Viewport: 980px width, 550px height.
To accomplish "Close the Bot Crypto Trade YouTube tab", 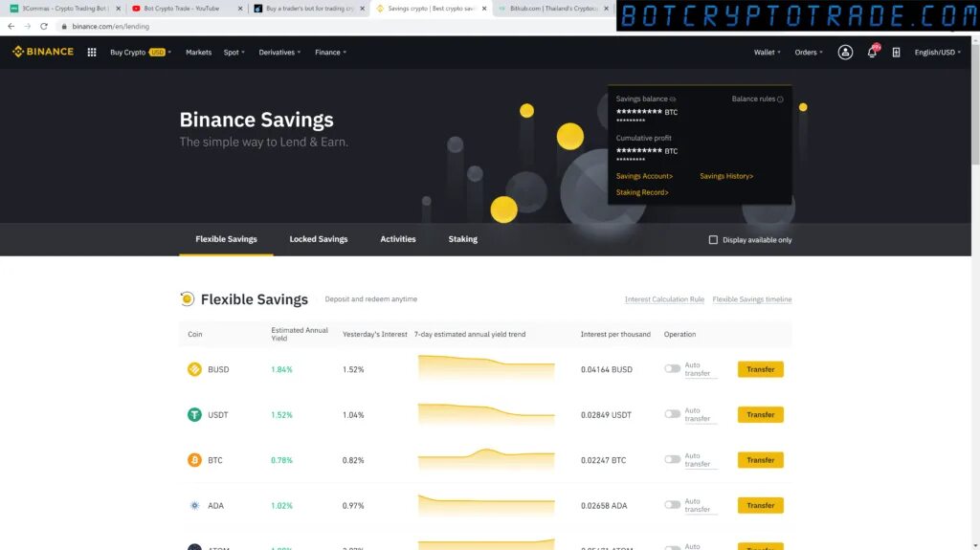I will click(240, 9).
